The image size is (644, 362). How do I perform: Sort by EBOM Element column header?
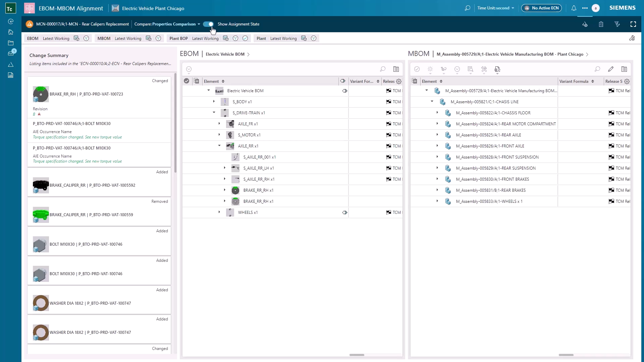pyautogui.click(x=214, y=81)
